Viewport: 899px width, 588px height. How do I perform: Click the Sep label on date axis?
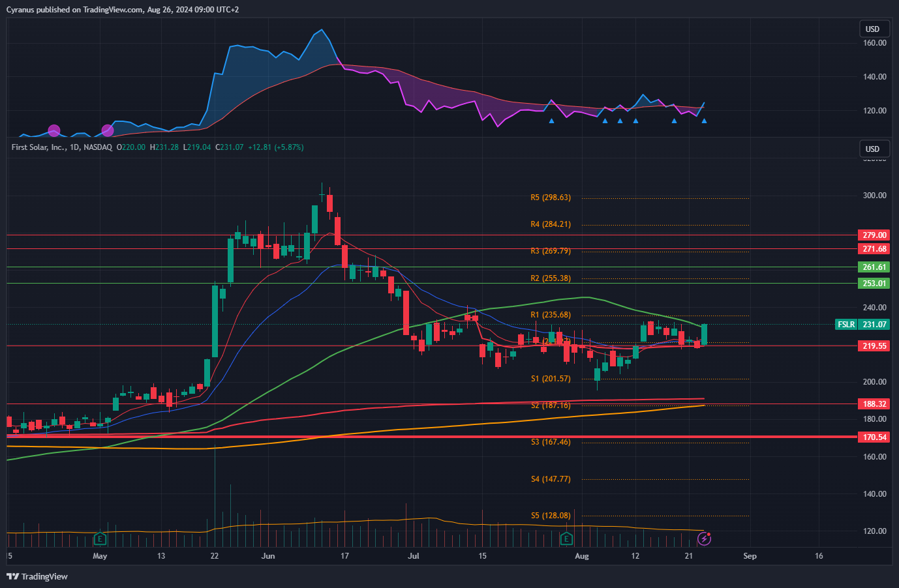750,556
